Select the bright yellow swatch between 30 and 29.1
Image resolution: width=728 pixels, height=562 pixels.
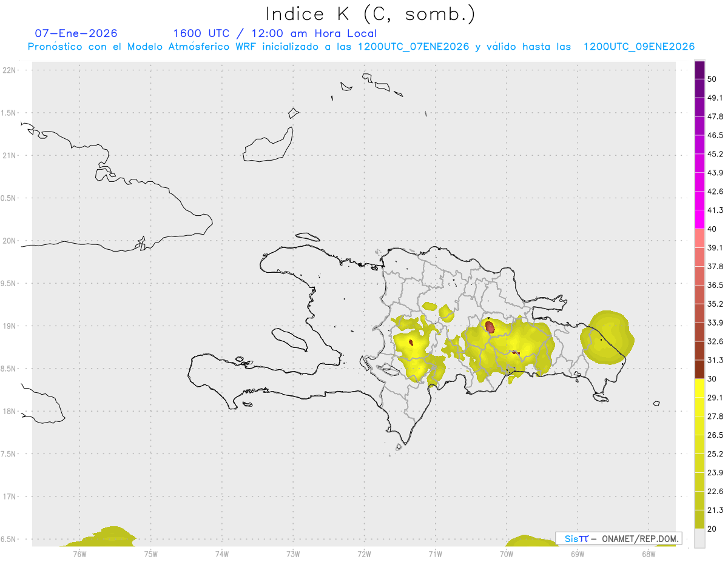coord(699,388)
